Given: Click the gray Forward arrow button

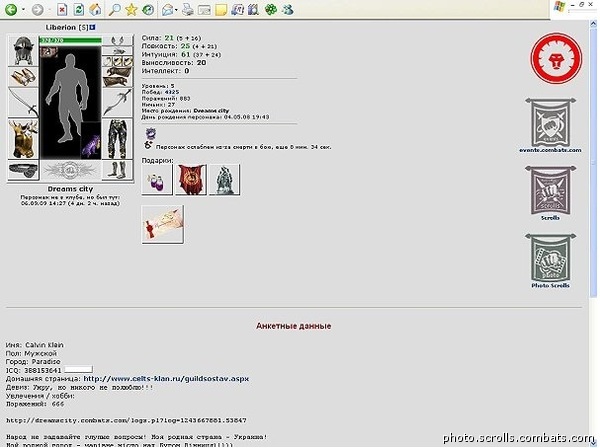Looking at the screenshot, I should (x=38, y=10).
